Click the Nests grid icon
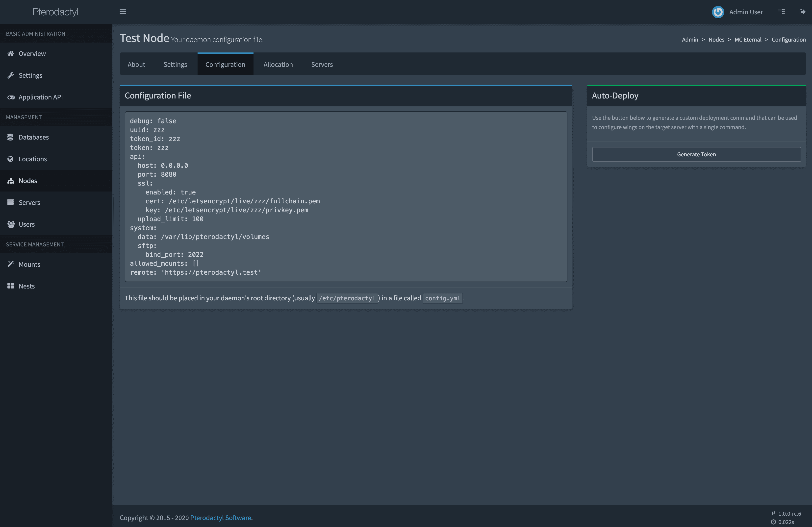812x527 pixels. coord(11,286)
